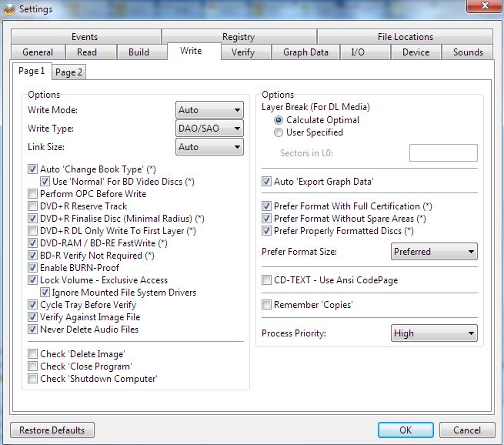Select Calculate Optimal layer break option
This screenshot has height=445, width=504.
[x=279, y=120]
